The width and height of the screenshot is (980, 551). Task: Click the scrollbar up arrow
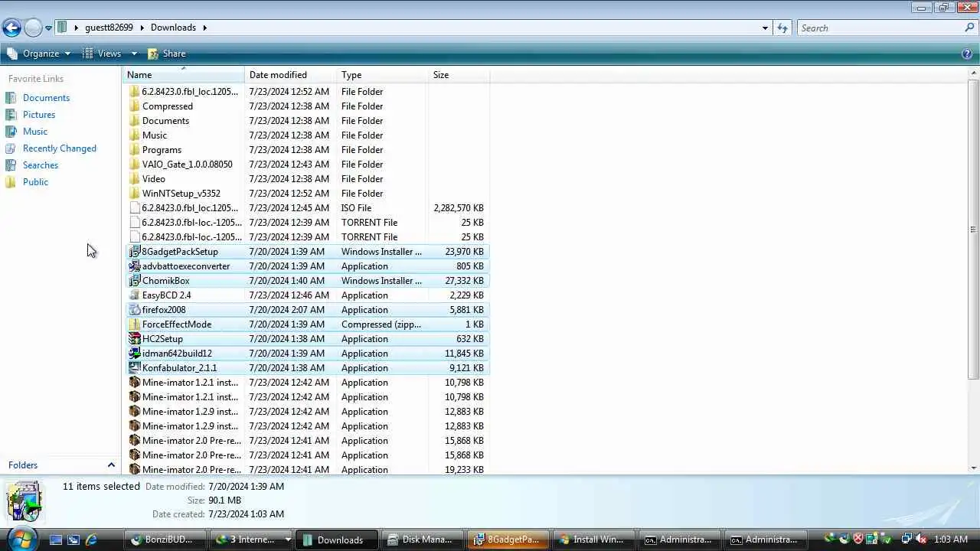(974, 72)
